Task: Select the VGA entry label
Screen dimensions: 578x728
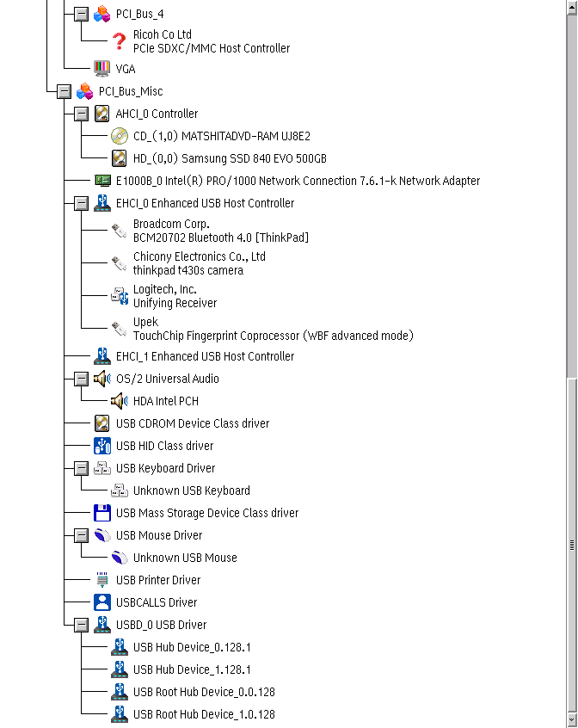Action: (x=126, y=69)
